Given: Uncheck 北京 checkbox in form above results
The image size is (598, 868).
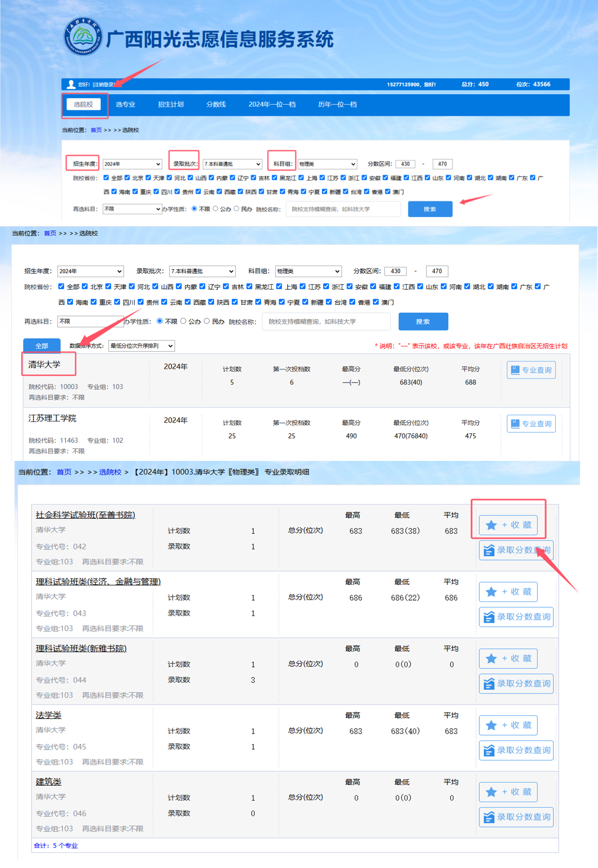Looking at the screenshot, I should (x=85, y=286).
